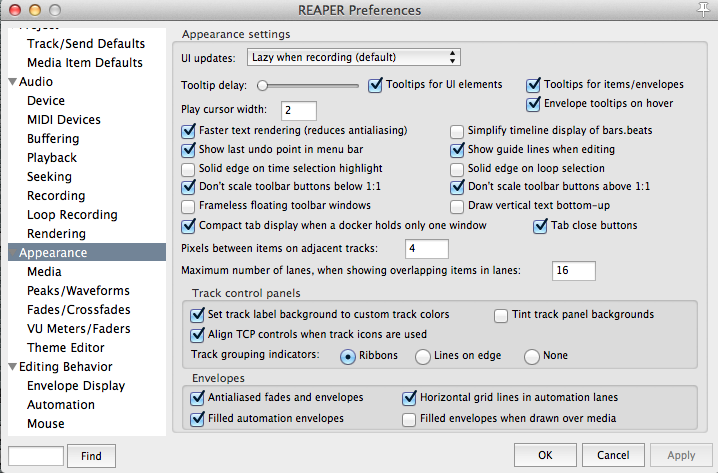Viewport: 718px width, 473px height.
Task: Uncheck Tab close buttons
Action: tap(540, 226)
